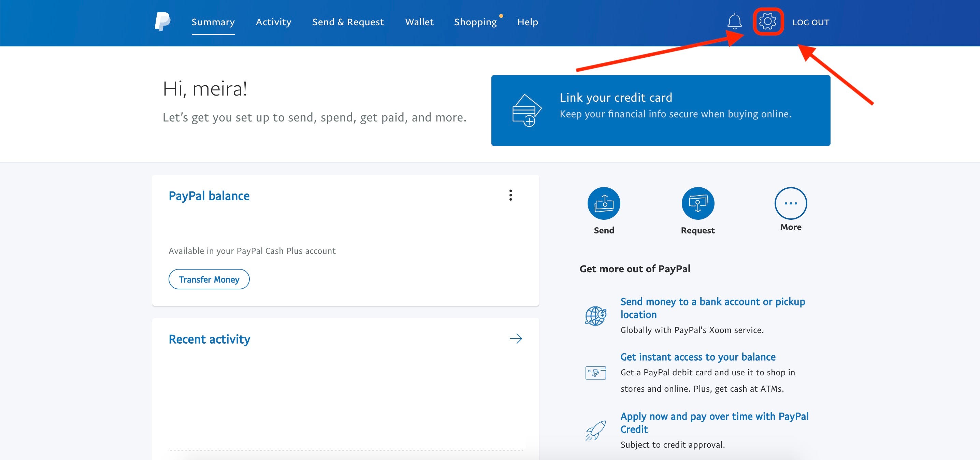Click 'Keep your financial info secure' text
Viewport: 980px width, 460px height.
[675, 114]
